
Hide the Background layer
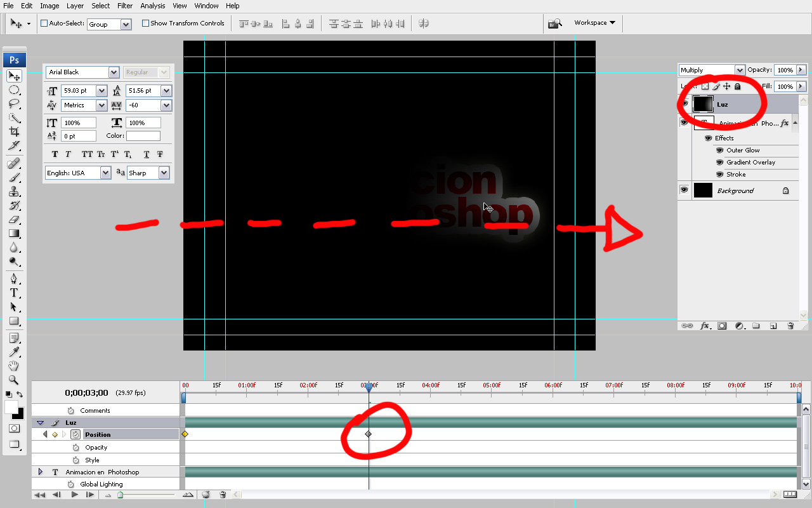(x=684, y=190)
